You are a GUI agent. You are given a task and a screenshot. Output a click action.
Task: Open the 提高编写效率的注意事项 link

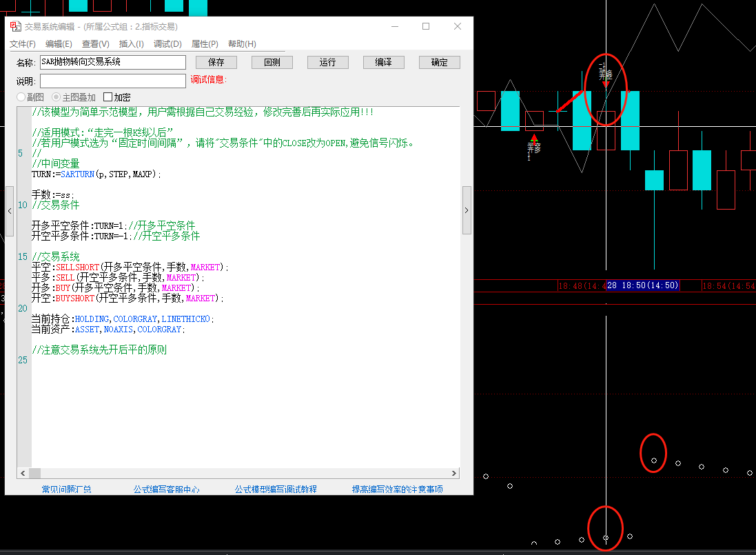coord(397,490)
